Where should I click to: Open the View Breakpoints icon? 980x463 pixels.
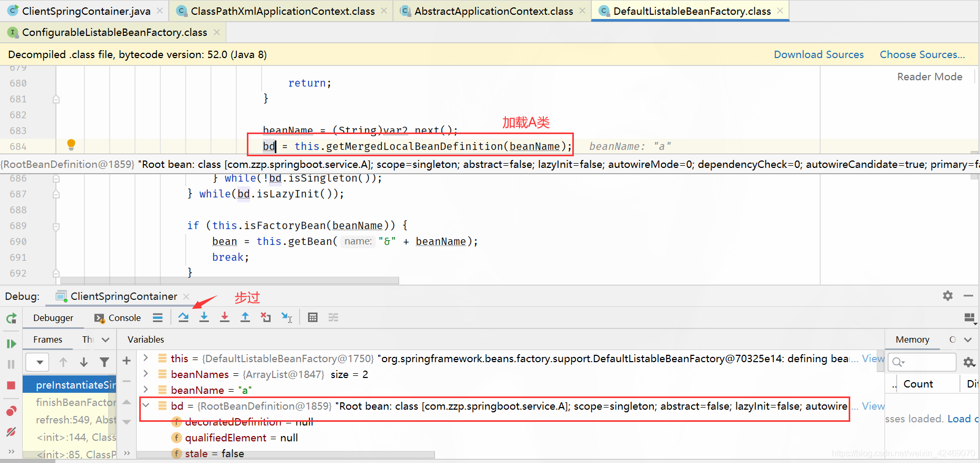tap(11, 411)
